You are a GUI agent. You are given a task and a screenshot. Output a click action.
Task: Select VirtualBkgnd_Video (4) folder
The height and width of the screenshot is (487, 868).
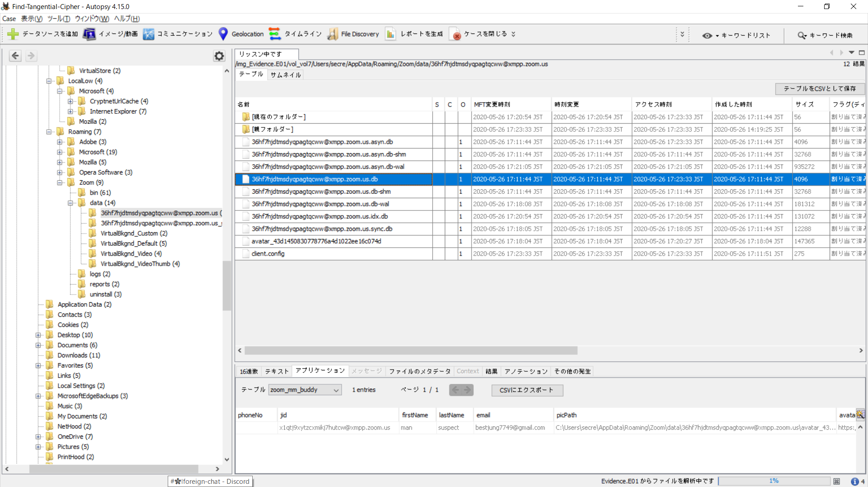131,254
